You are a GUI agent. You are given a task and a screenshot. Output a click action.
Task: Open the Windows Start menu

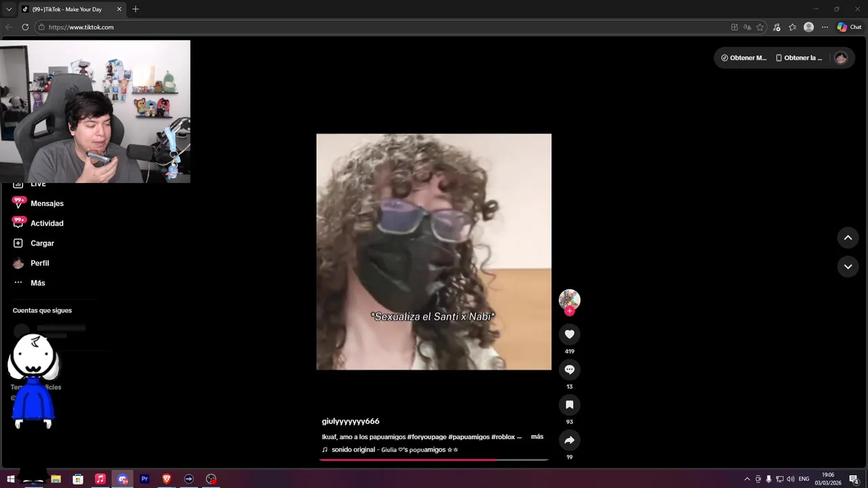coord(11,479)
